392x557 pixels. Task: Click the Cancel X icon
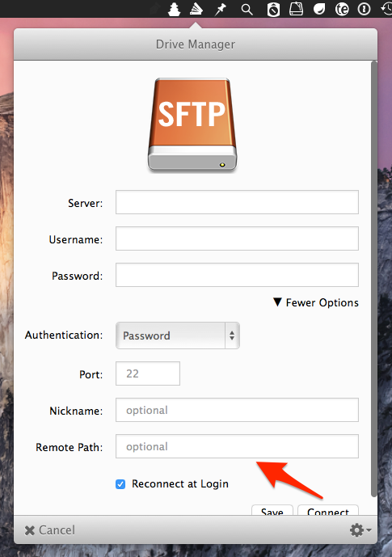click(29, 530)
